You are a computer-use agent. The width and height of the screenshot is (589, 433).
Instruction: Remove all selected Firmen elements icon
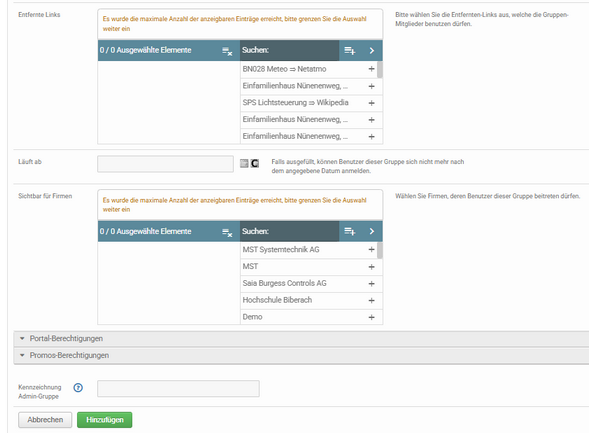pos(227,232)
